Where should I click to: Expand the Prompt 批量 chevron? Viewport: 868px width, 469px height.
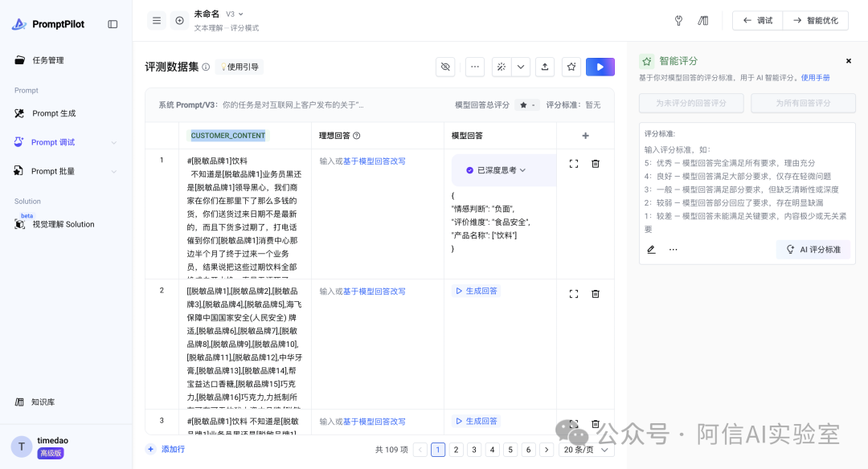pyautogui.click(x=113, y=171)
